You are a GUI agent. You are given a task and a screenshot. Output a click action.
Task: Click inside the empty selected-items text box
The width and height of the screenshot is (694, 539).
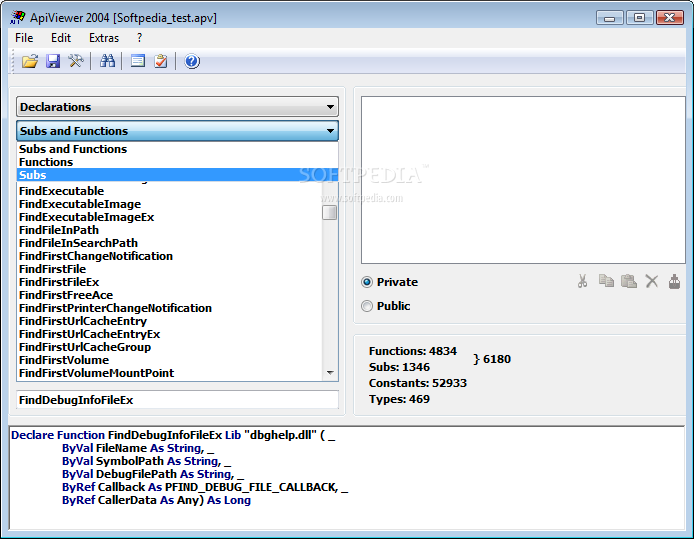[x=523, y=180]
